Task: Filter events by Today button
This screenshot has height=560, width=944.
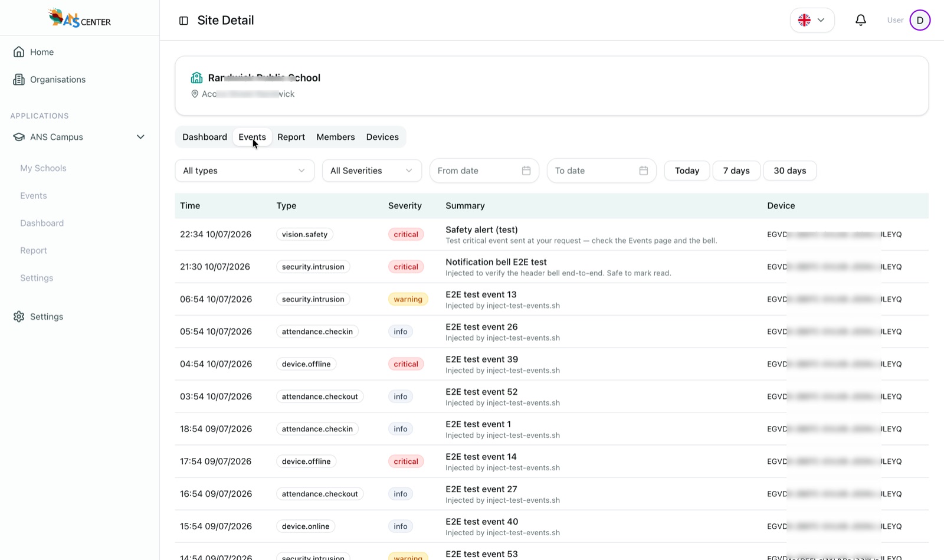Action: coord(687,171)
